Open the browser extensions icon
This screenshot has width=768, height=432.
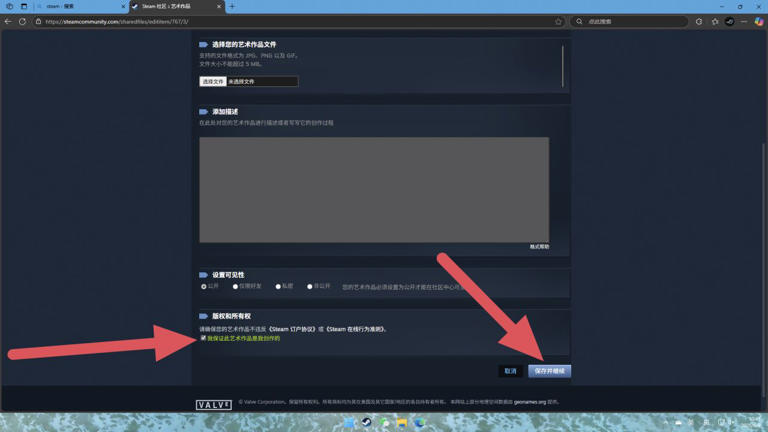coord(699,22)
